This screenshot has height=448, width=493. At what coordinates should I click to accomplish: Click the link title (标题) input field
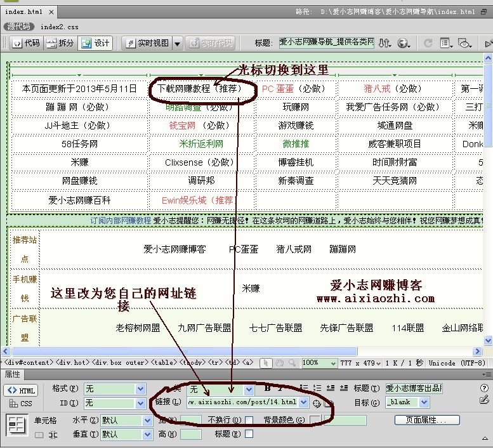point(414,388)
